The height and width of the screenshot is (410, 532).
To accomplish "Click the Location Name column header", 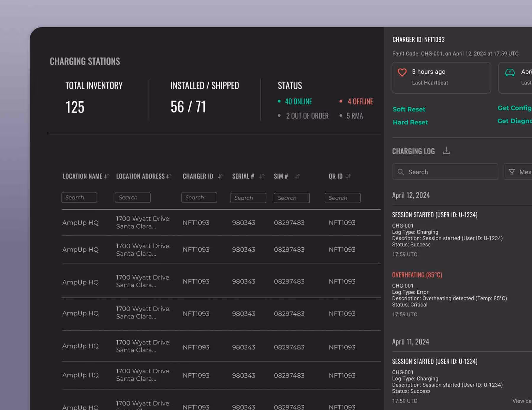I will click(x=82, y=176).
